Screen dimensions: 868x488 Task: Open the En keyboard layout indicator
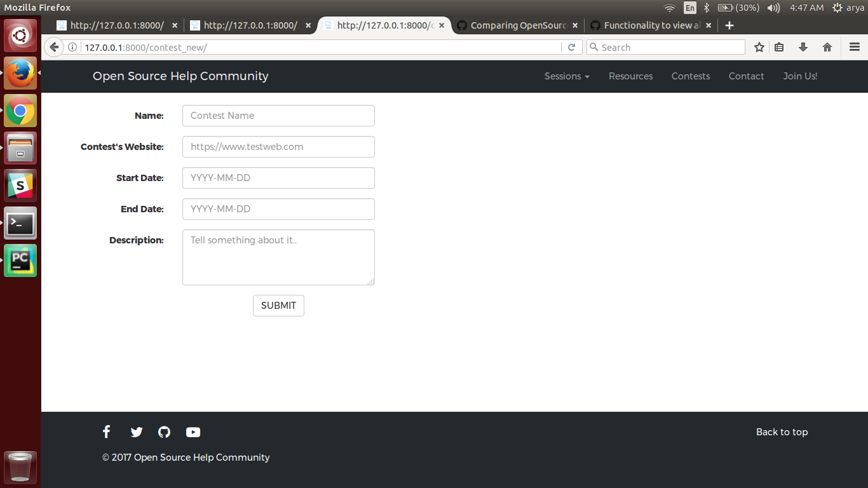(x=689, y=8)
